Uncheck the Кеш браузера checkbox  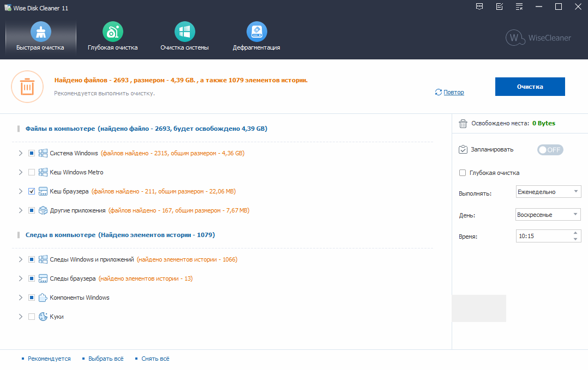coord(32,191)
